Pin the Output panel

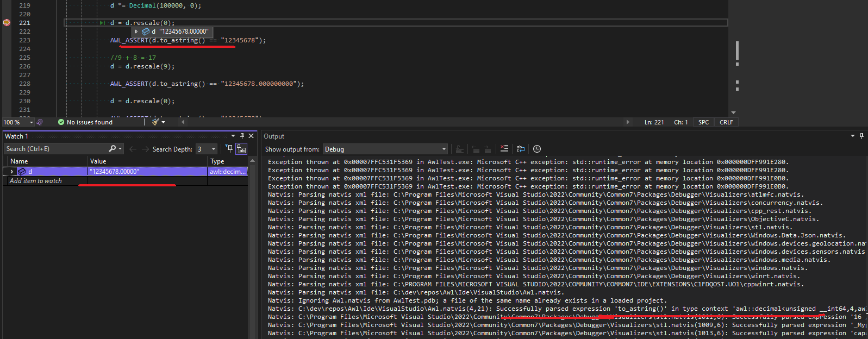[x=861, y=136]
